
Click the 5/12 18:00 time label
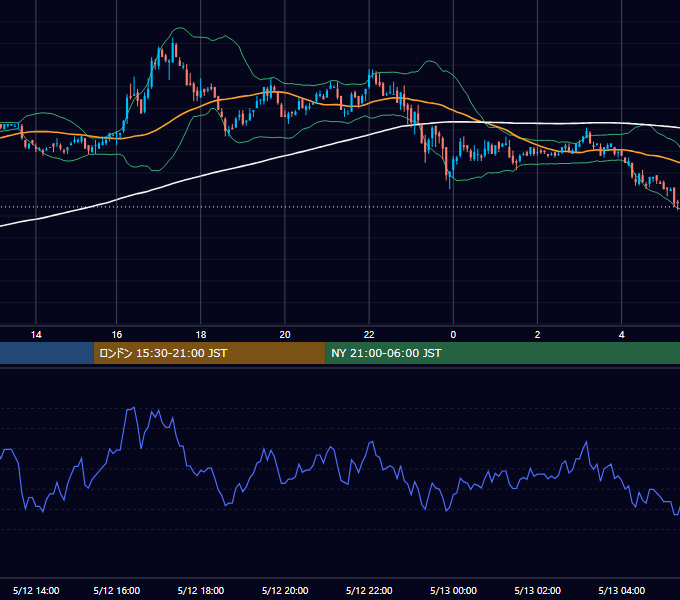point(201,590)
